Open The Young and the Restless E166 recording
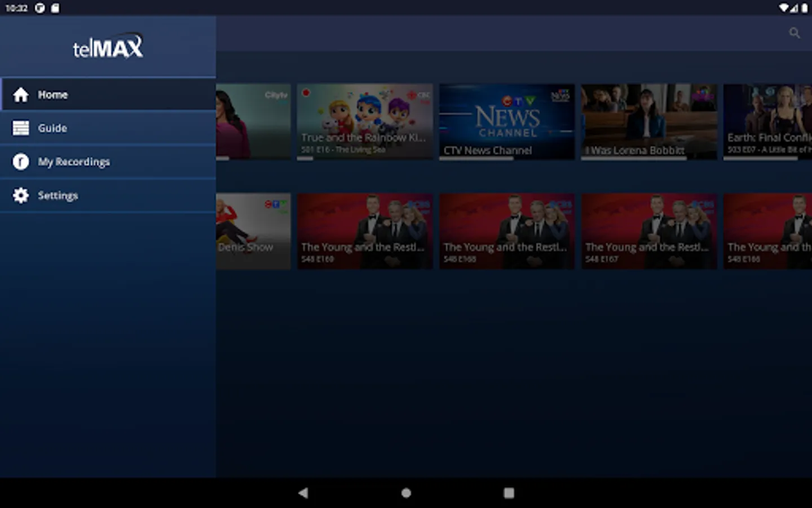This screenshot has height=508, width=812. click(x=767, y=231)
